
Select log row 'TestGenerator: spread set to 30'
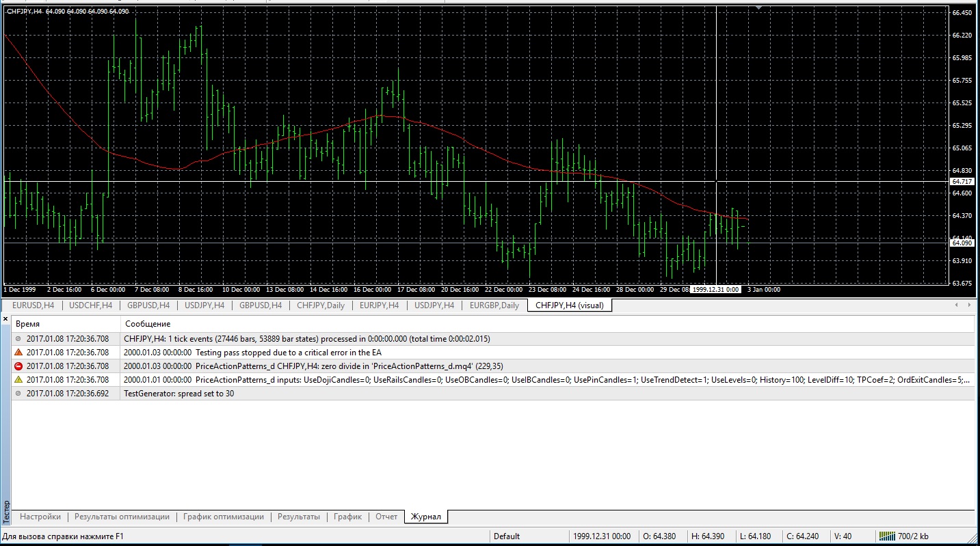[x=493, y=394]
